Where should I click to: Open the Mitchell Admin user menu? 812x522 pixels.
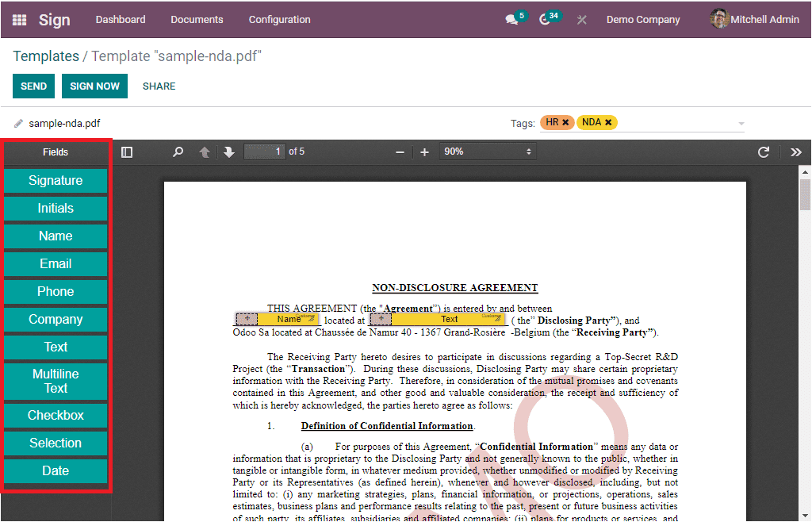[x=755, y=19]
